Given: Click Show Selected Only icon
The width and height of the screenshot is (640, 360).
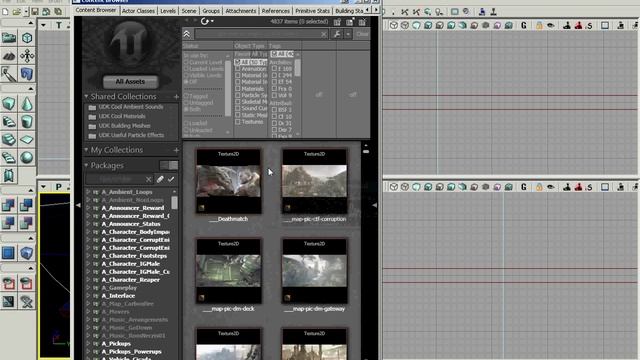Looking at the screenshot, I should tap(9, 283).
